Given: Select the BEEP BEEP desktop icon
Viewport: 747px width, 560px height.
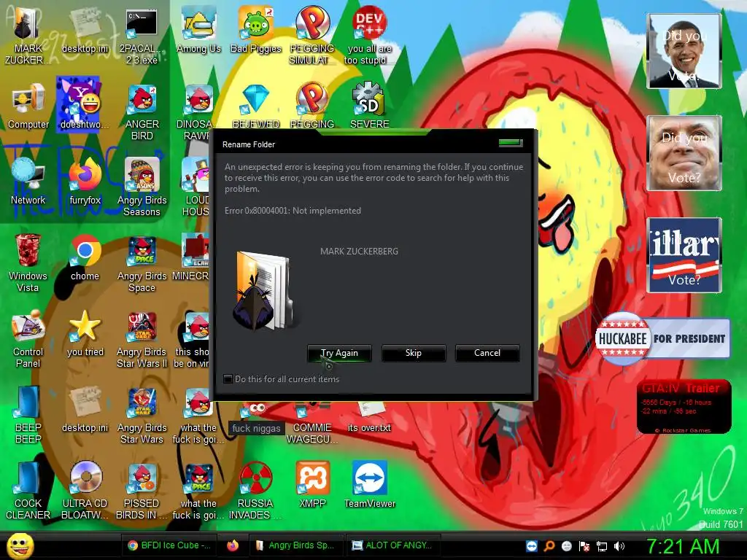Looking at the screenshot, I should point(28,416).
